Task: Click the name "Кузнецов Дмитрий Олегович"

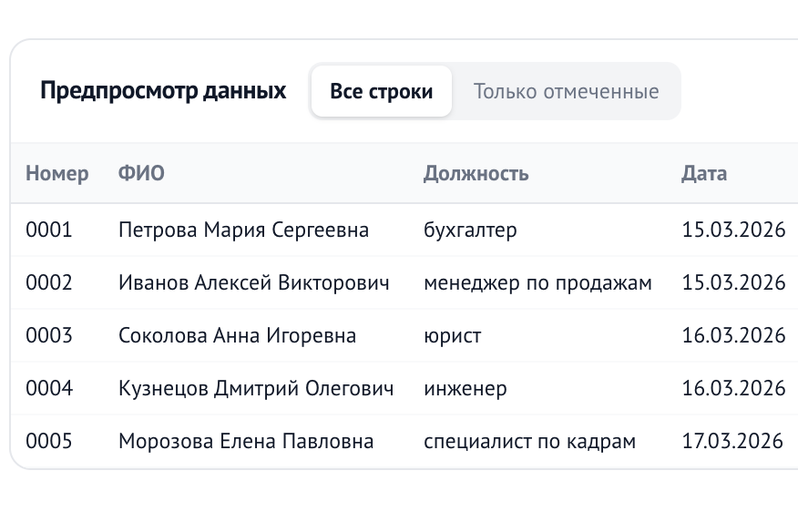Action: [256, 389]
